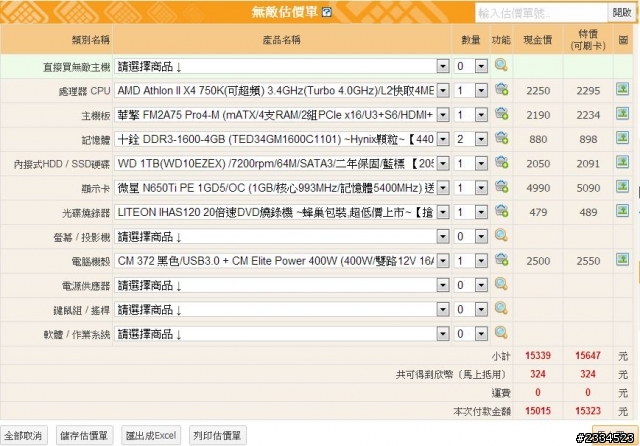
Task: Open the 螢幕 / 投影機 product dropdown
Action: 282,236
